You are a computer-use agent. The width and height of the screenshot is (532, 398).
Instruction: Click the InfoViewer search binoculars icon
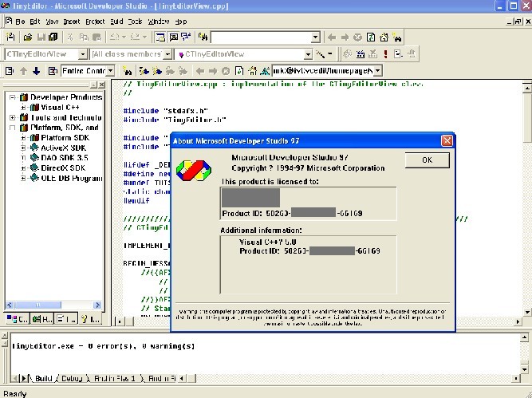point(128,71)
